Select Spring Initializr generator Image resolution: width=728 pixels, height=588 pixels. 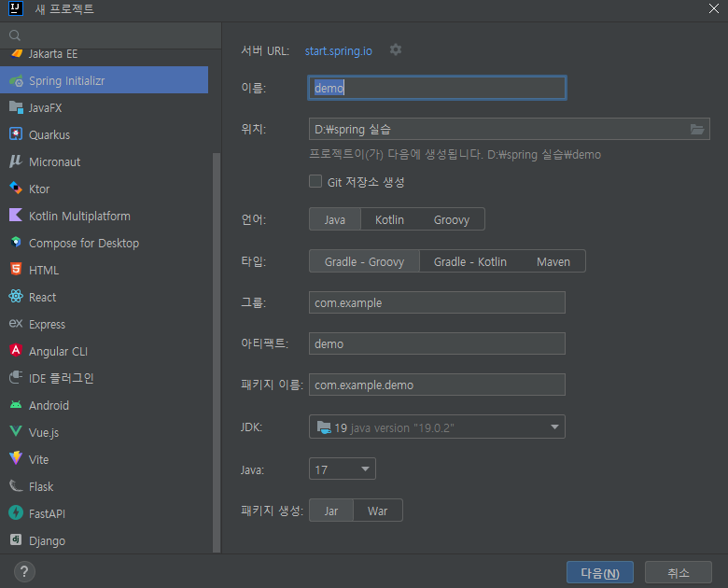pos(104,80)
